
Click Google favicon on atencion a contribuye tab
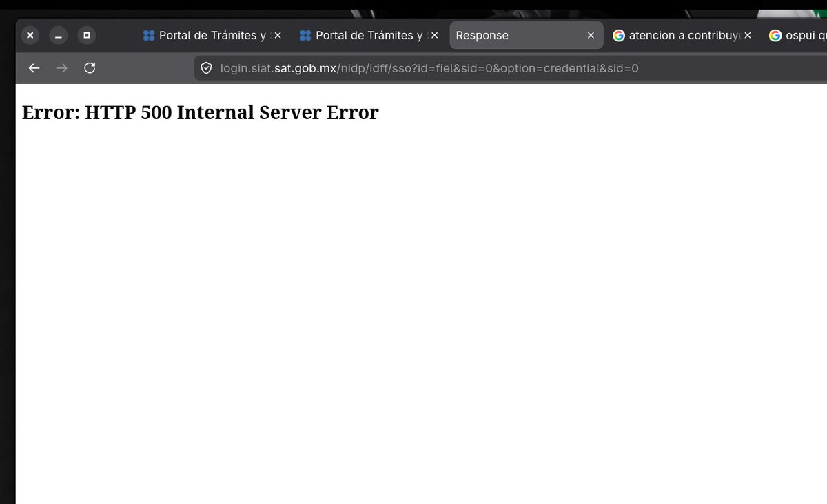pos(619,35)
